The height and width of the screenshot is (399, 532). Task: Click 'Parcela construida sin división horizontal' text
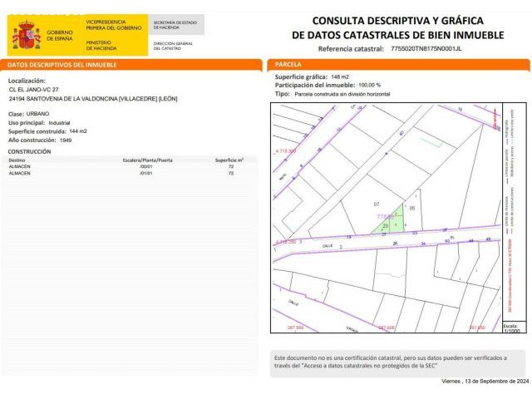(342, 94)
